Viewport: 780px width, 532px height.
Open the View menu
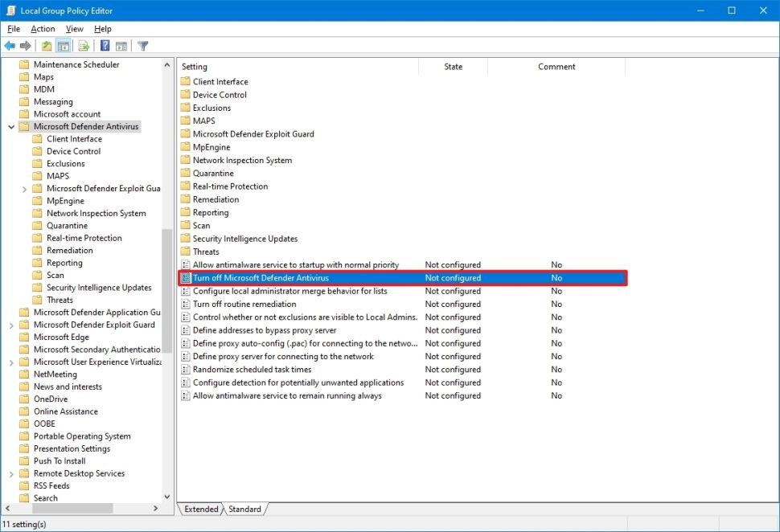coord(75,29)
